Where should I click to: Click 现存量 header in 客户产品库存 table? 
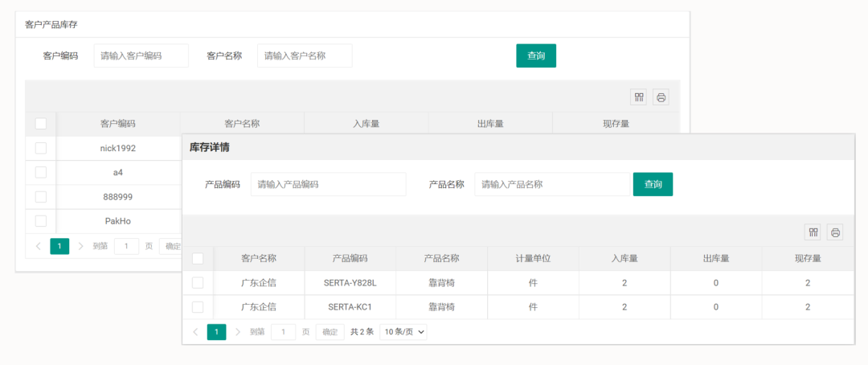[x=616, y=124]
